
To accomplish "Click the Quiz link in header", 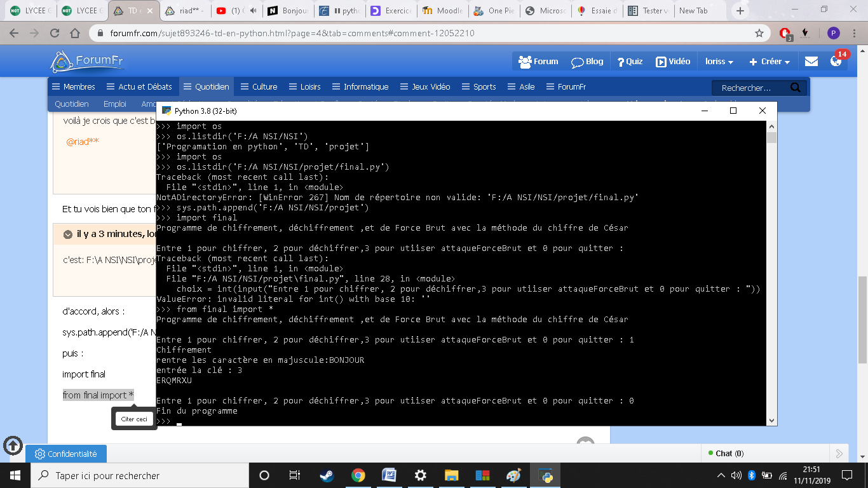I will click(x=630, y=62).
